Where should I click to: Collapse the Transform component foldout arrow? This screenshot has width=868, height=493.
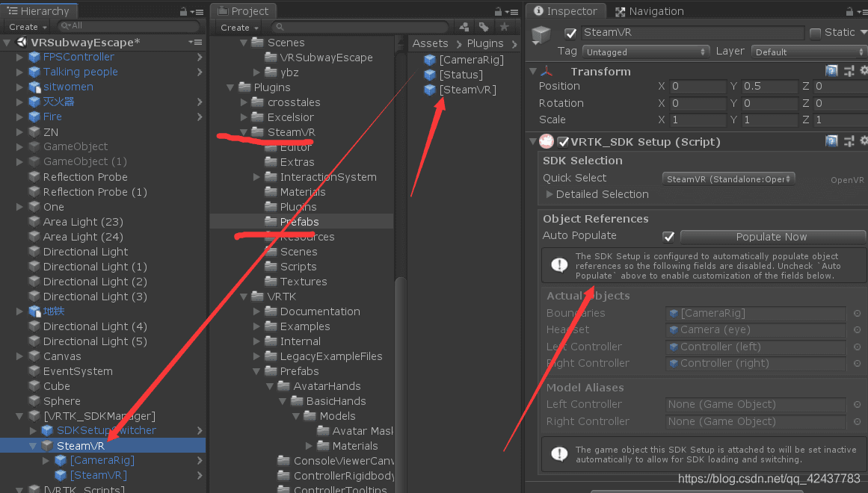[533, 72]
